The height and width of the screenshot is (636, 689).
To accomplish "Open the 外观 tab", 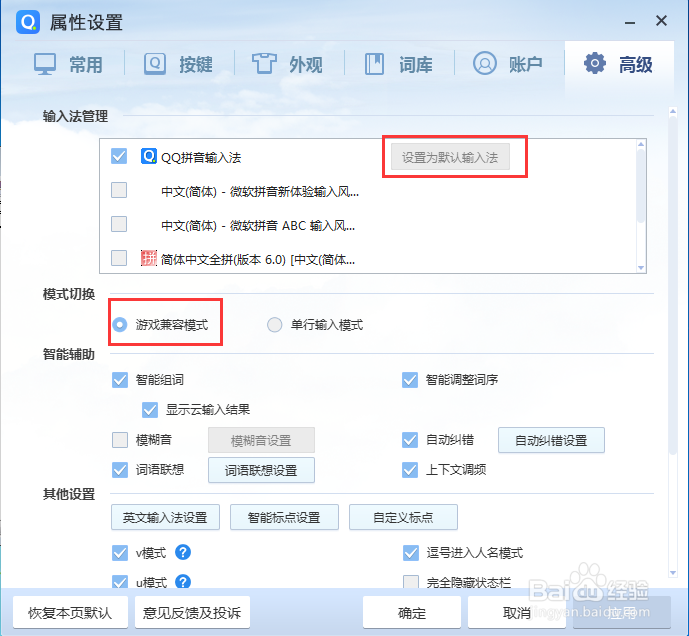I will point(288,64).
